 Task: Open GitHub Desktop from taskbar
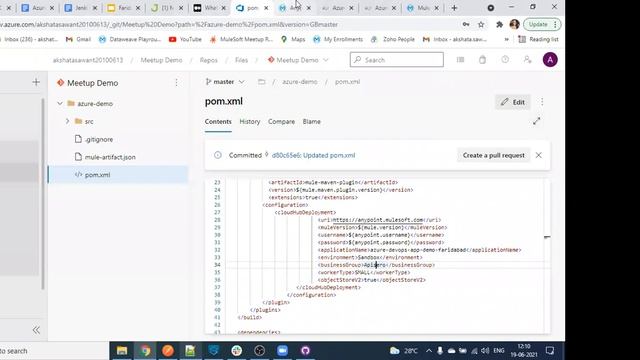coord(305,351)
